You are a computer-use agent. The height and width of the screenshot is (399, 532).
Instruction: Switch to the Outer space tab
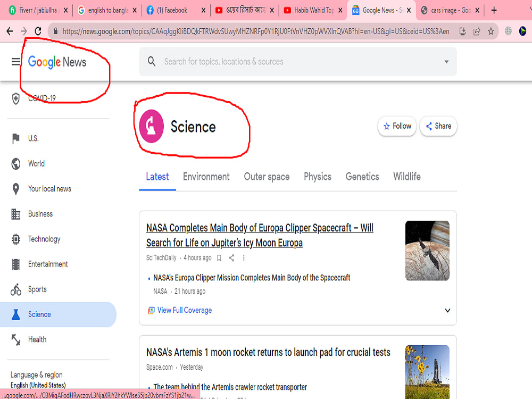267,177
